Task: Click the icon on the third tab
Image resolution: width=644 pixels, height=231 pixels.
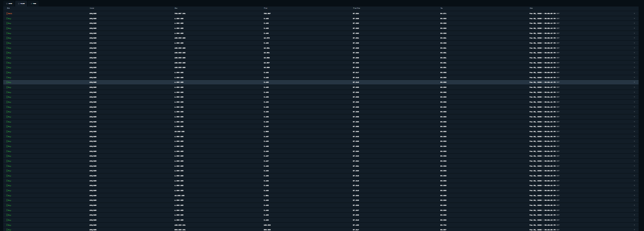Action: (x=31, y=4)
